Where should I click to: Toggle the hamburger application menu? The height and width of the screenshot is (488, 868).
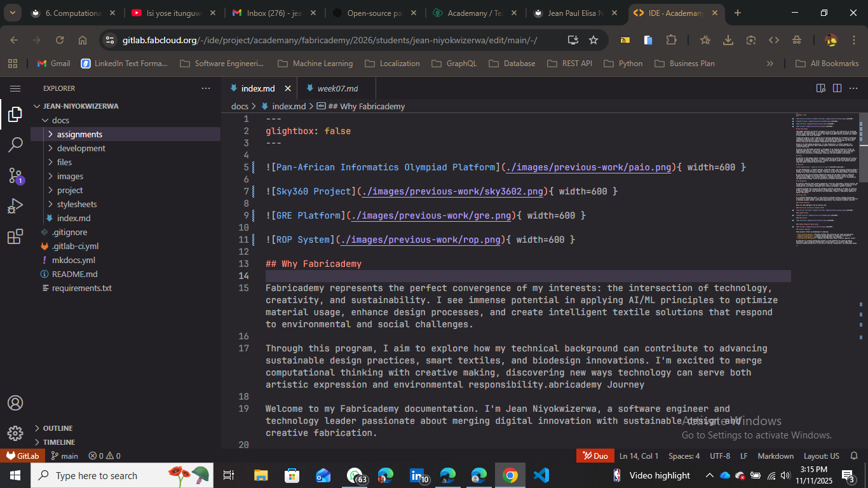click(15, 88)
